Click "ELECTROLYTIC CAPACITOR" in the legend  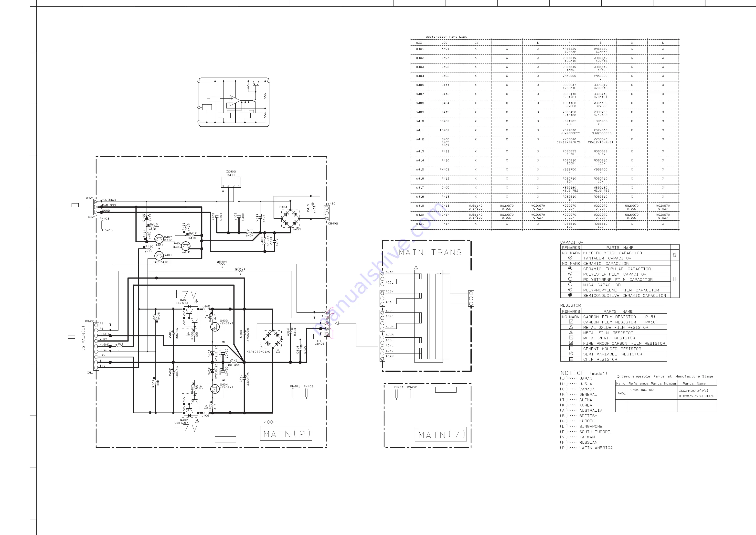[x=612, y=253]
